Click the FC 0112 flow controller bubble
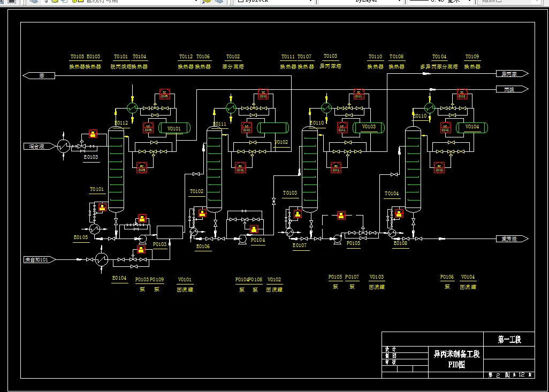This screenshot has height=392, width=549. [439, 167]
